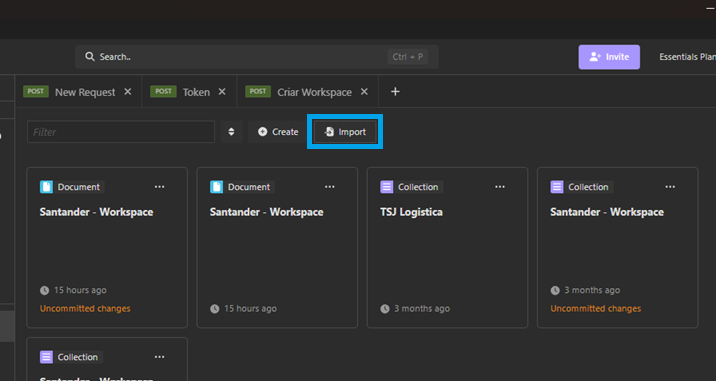Click the Essentials Plan label
This screenshot has width=716, height=381.
pos(687,57)
